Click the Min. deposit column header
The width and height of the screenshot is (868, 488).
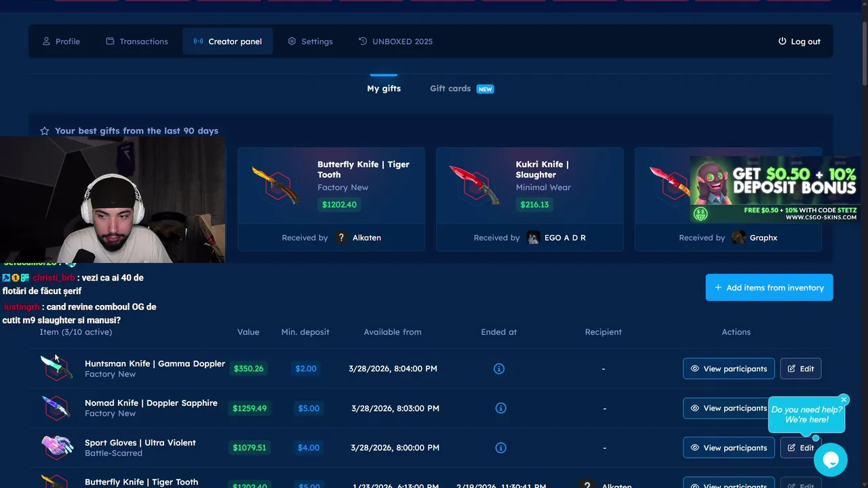305,332
